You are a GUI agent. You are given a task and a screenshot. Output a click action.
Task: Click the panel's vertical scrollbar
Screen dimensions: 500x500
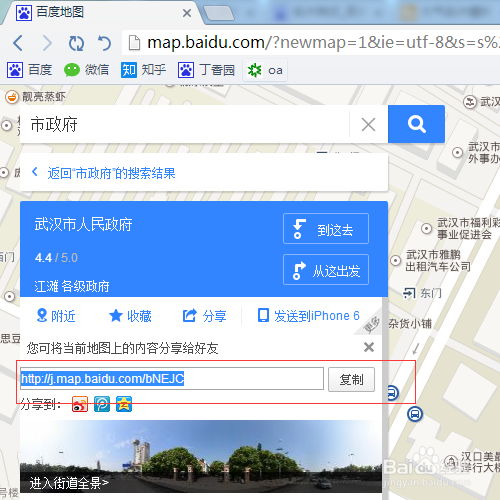coord(385,397)
